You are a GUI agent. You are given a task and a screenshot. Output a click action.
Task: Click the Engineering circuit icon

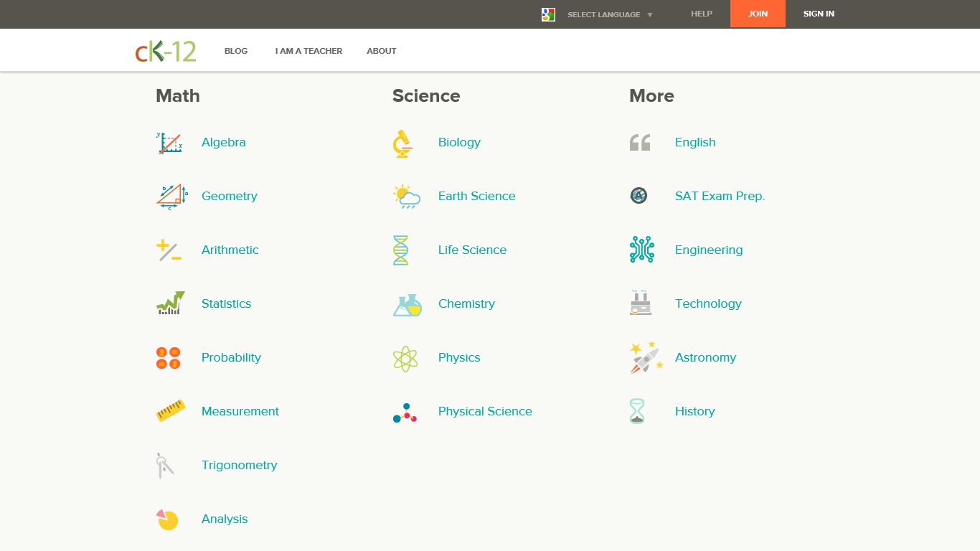point(641,250)
